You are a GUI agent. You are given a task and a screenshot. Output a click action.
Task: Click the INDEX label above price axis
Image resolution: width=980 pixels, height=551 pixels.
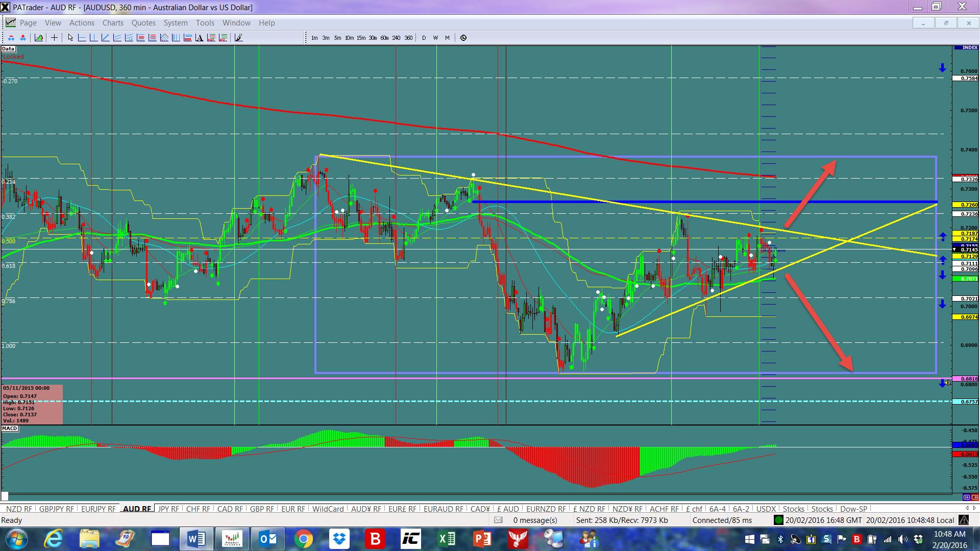[966, 47]
